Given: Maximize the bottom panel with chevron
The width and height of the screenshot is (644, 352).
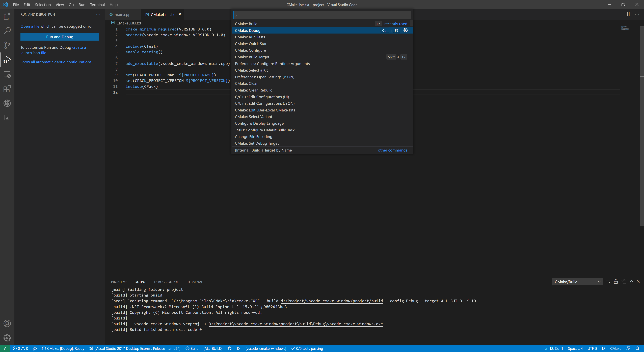Looking at the screenshot, I should tap(631, 282).
